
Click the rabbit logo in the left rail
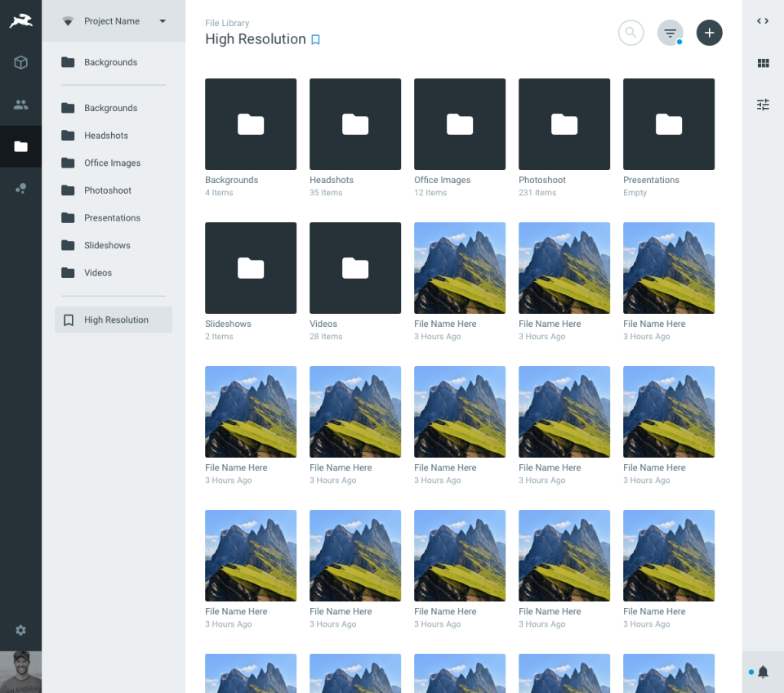pos(20,21)
